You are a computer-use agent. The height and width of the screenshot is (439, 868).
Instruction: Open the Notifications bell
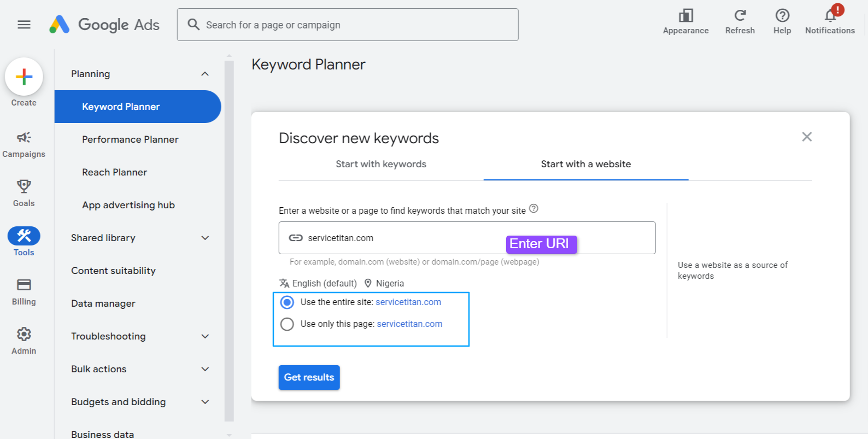[x=830, y=16]
